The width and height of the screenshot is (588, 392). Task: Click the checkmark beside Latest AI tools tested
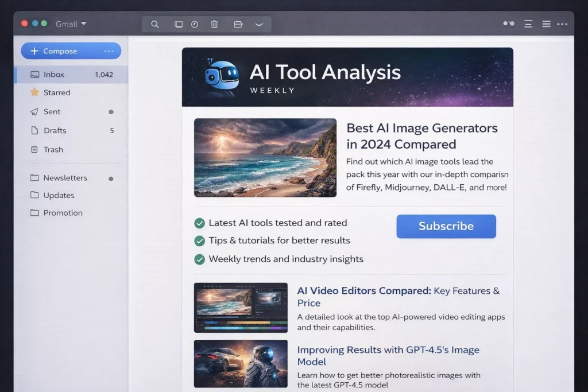coord(199,223)
